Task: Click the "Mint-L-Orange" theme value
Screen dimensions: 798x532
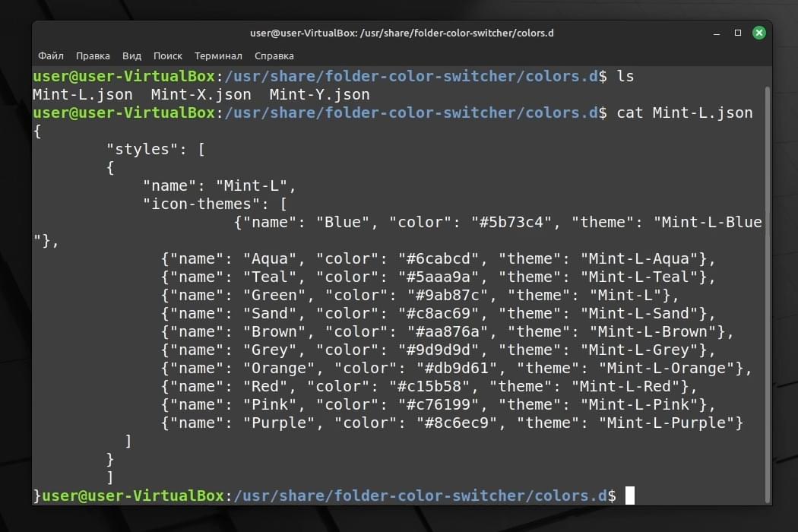Action: [667, 369]
